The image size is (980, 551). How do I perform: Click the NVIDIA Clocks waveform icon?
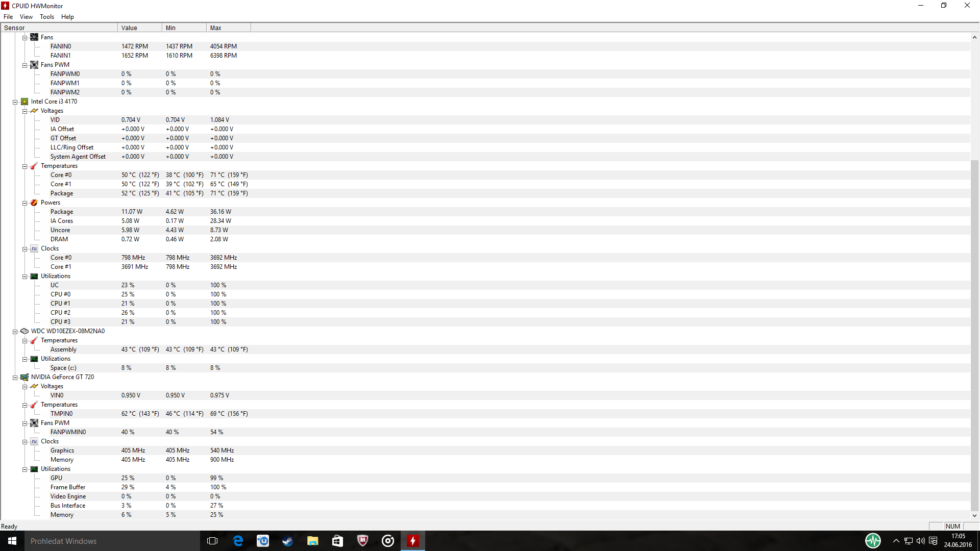pyautogui.click(x=34, y=441)
